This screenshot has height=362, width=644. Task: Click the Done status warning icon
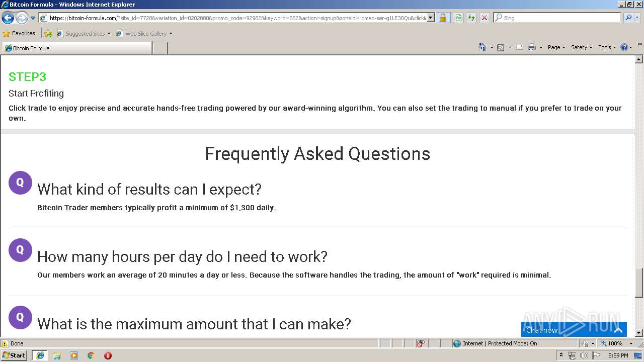click(x=5, y=343)
